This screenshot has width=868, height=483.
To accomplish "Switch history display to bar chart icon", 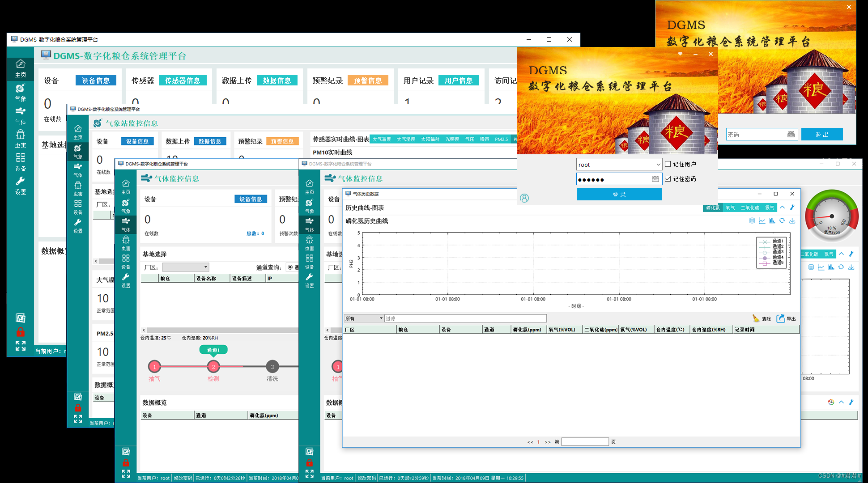I will tap(771, 220).
